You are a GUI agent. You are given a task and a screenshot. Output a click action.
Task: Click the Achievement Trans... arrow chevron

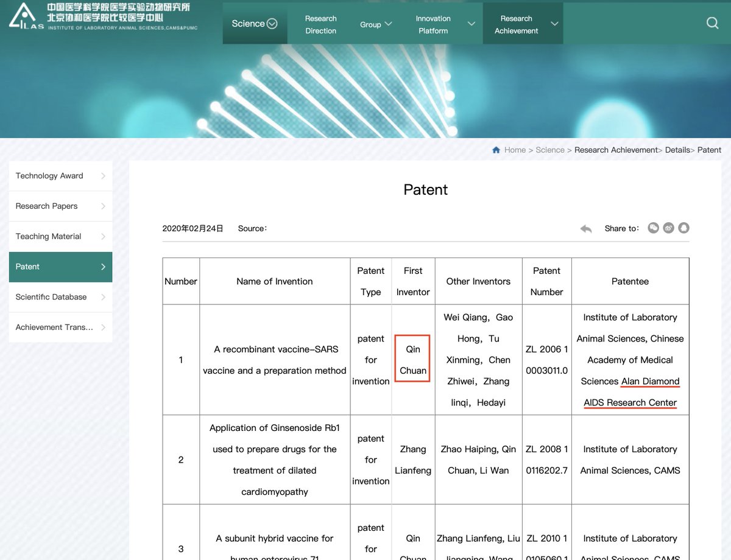tap(103, 327)
